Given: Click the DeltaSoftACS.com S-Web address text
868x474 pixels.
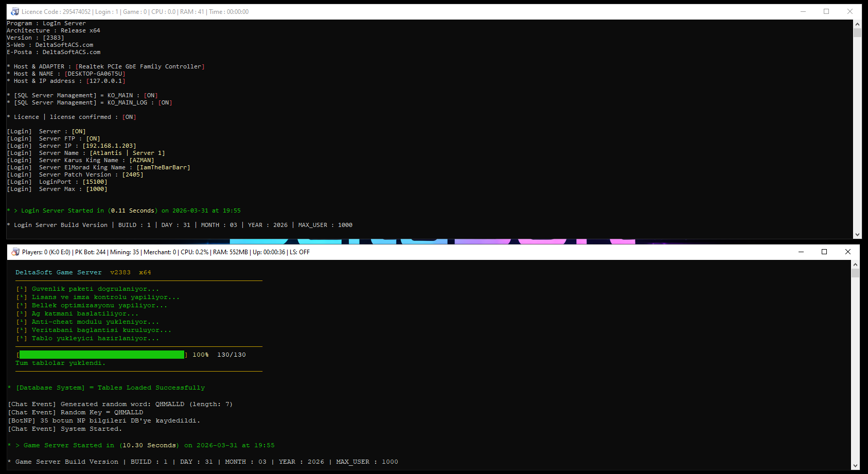Looking at the screenshot, I should [x=64, y=45].
